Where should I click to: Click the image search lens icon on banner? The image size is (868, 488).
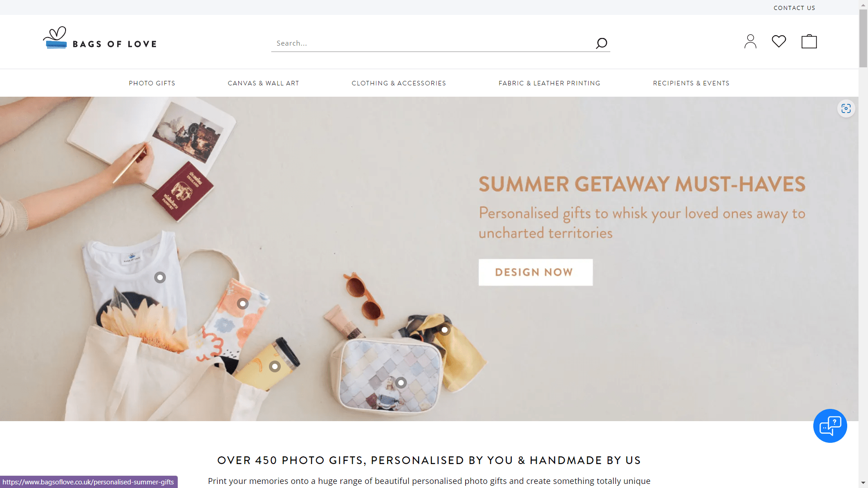point(846,108)
